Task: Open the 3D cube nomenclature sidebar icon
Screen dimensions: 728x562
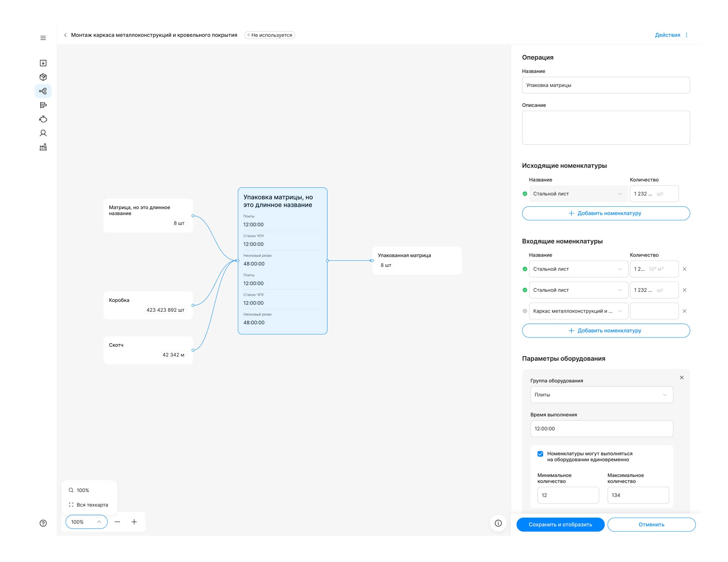Action: coord(43,77)
